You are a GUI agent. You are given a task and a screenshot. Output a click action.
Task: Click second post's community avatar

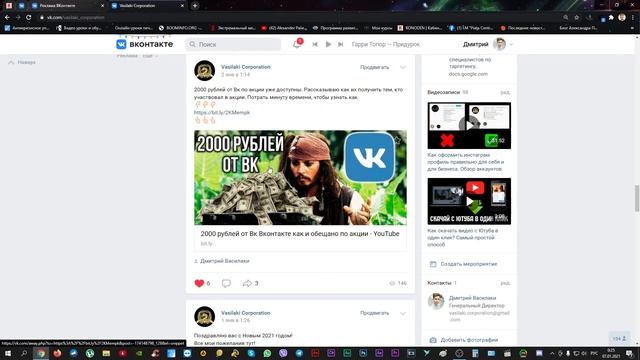pos(204,316)
